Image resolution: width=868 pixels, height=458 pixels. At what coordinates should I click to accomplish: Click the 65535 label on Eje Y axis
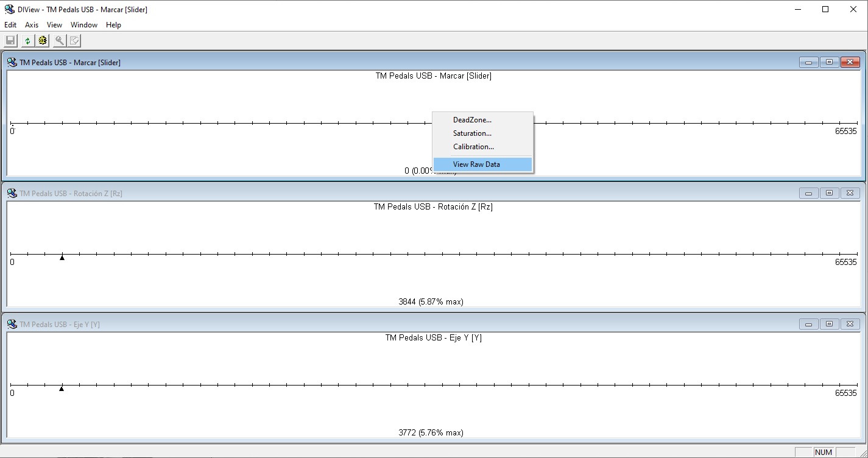tap(845, 393)
